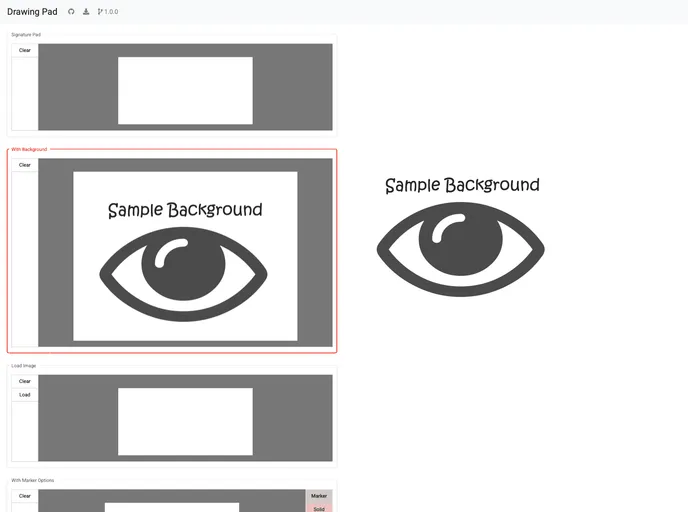The image size is (688, 512).
Task: Click the Drawing Pad title
Action: tap(32, 12)
